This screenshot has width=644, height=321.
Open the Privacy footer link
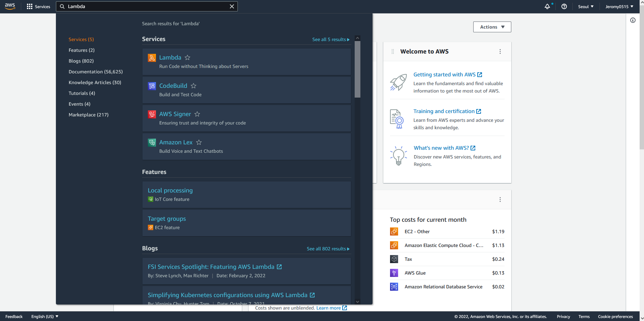(563, 317)
